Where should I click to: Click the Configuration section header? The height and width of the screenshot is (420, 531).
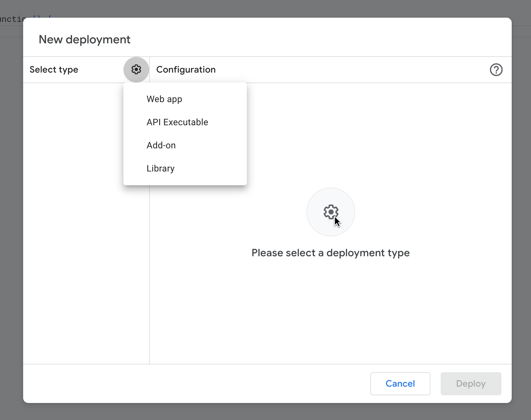pos(185,69)
